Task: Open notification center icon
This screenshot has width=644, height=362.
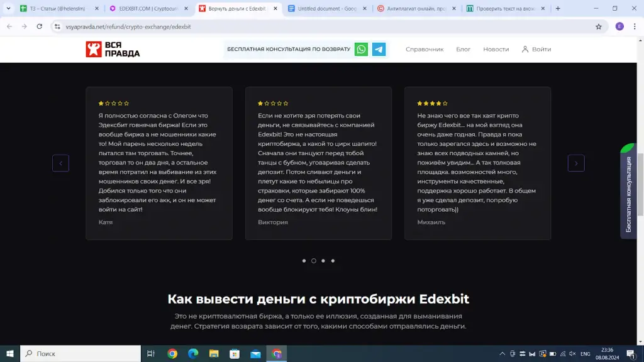Action: (x=631, y=354)
